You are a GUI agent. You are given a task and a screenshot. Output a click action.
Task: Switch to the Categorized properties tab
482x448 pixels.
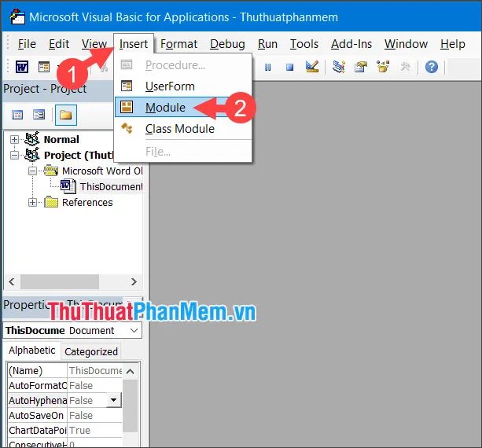click(91, 351)
